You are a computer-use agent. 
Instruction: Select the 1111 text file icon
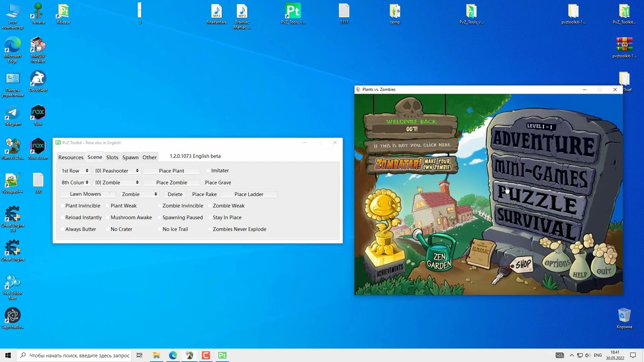coord(344,14)
